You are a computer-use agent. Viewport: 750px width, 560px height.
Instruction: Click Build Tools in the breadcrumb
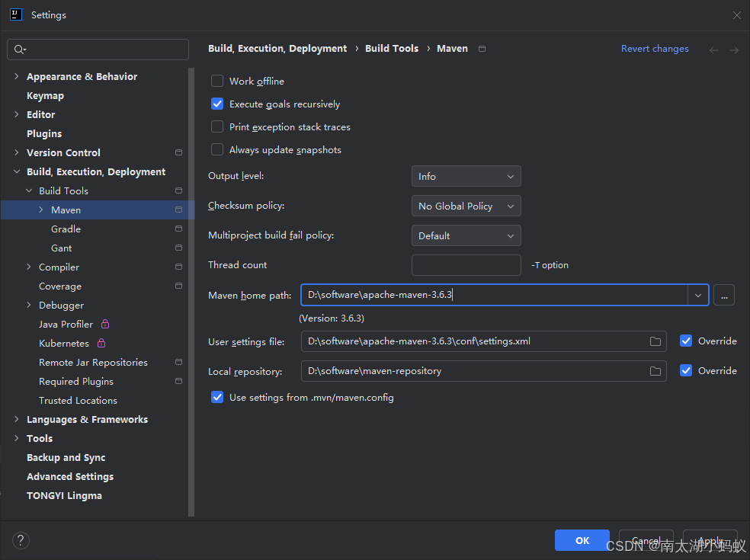[392, 49]
